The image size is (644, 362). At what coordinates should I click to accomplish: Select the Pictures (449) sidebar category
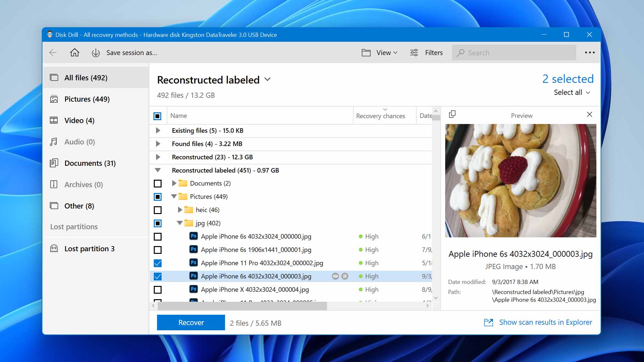click(x=87, y=99)
